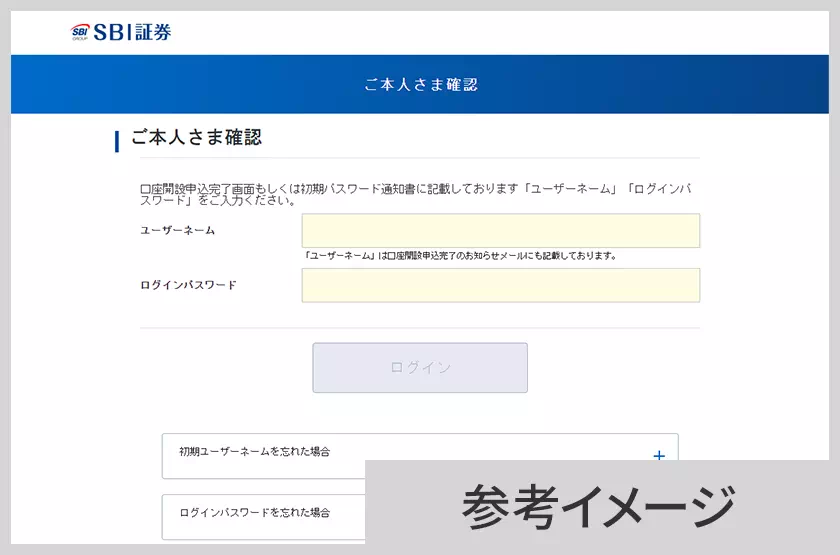Click the blue accent bar beside heading

pyautogui.click(x=117, y=139)
